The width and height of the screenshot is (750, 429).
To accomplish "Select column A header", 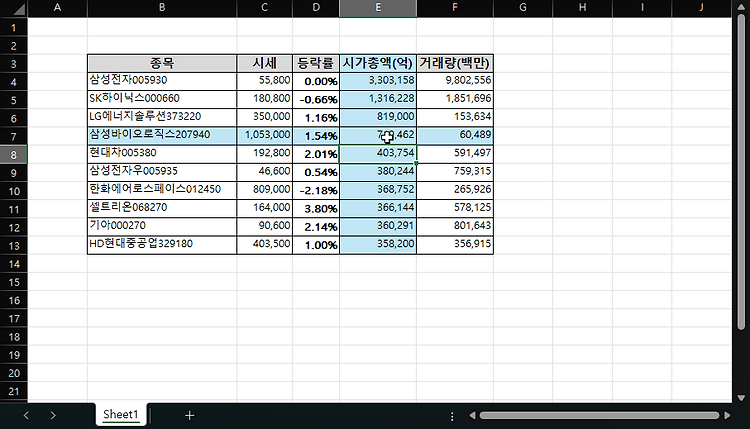I will click(57, 8).
